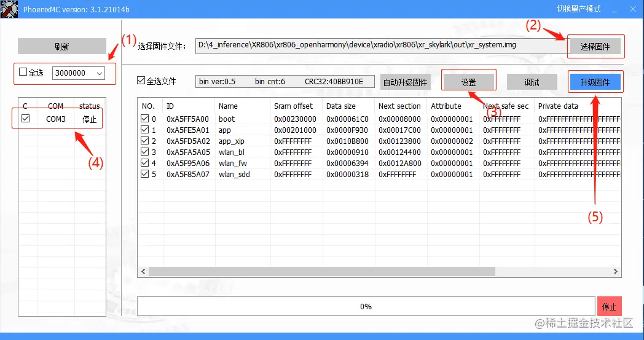The width and height of the screenshot is (644, 340).
Task: Click the red 停止 stop button
Action: click(x=609, y=307)
